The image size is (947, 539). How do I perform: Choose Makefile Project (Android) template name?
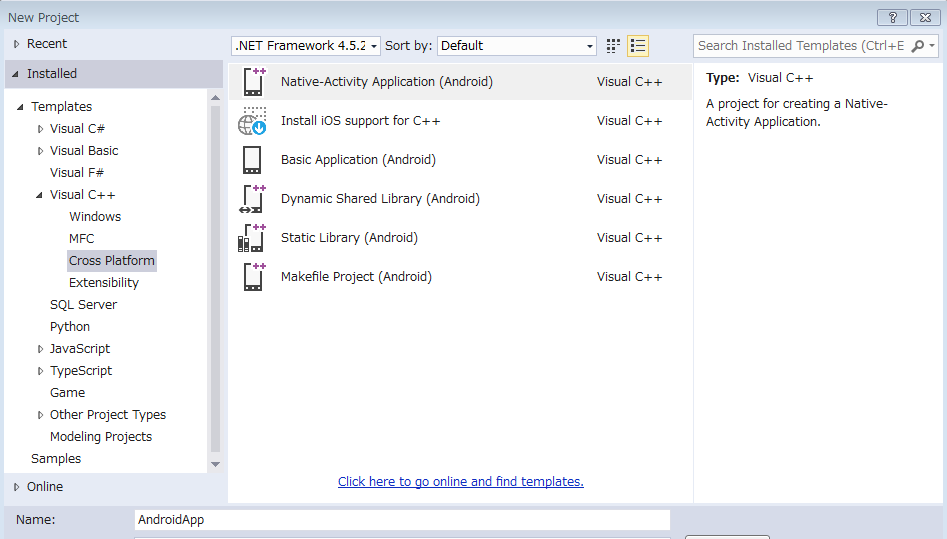(x=356, y=277)
